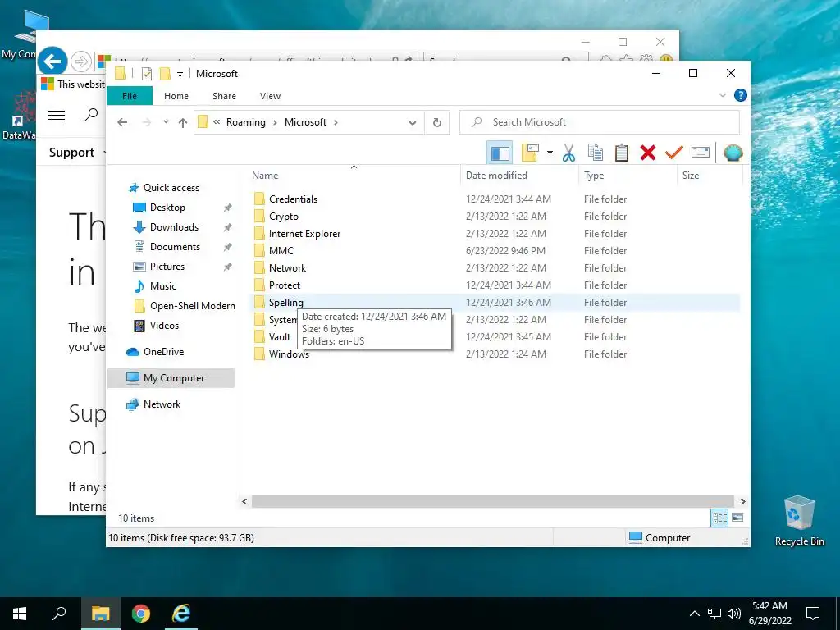Select the Internet Explorer folder
Viewport: 840px width, 630px height.
coord(304,234)
